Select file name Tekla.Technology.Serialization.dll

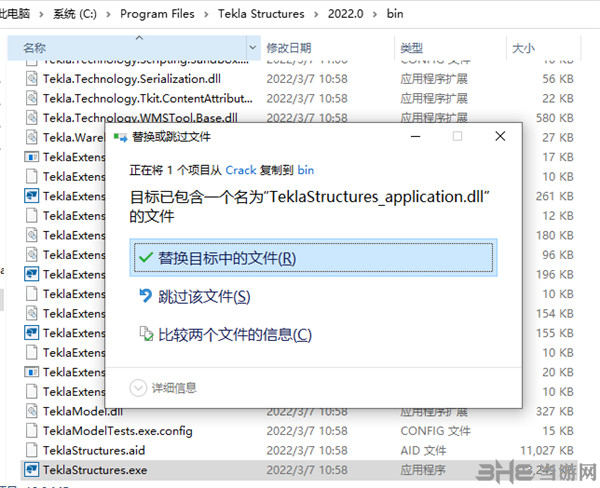[x=132, y=79]
